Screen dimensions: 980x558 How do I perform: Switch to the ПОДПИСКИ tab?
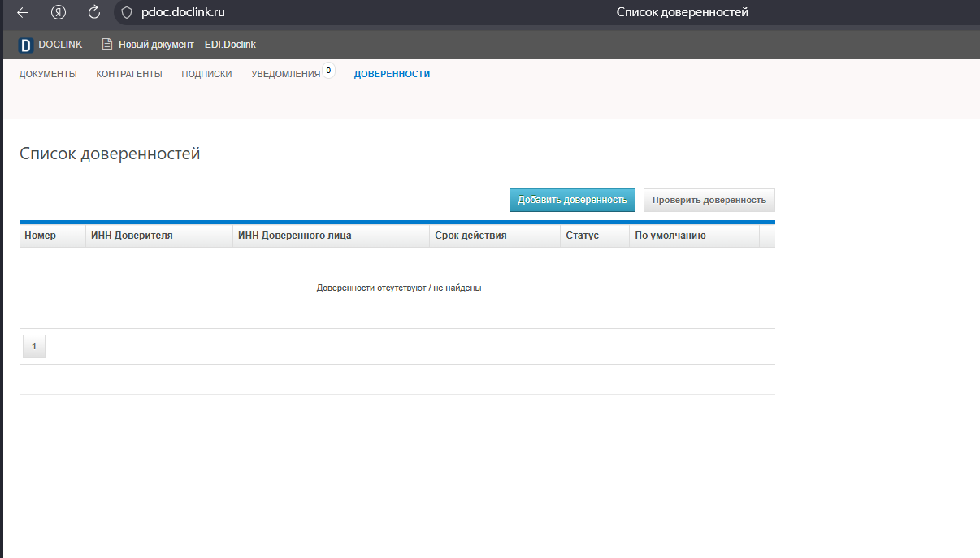coord(206,74)
